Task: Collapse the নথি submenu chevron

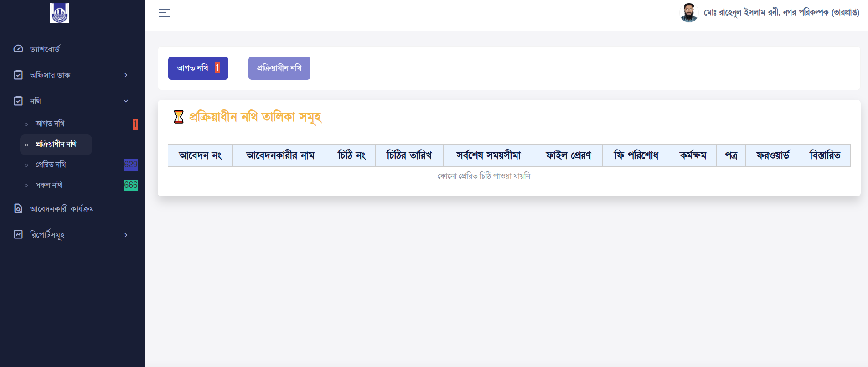Action: coord(126,101)
